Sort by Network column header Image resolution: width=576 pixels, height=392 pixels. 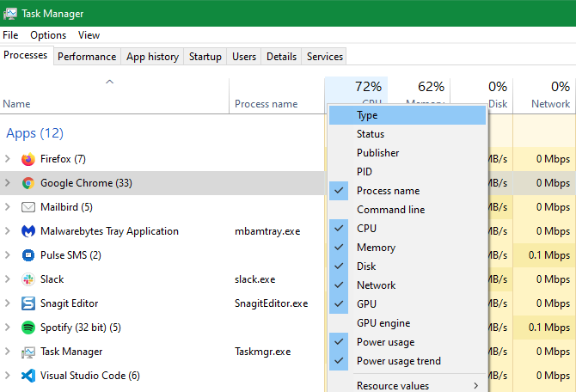550,104
